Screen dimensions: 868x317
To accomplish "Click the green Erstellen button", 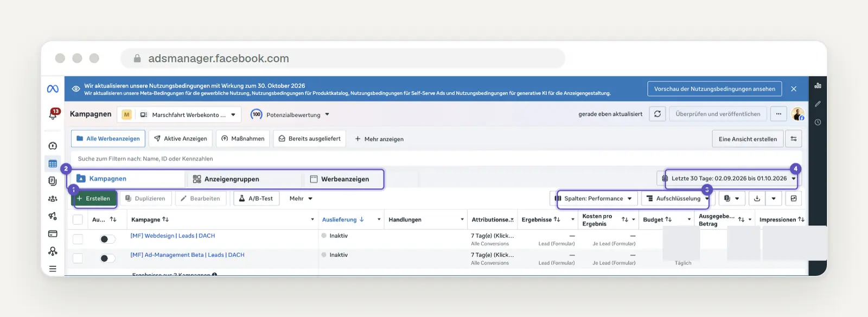I will (x=94, y=199).
